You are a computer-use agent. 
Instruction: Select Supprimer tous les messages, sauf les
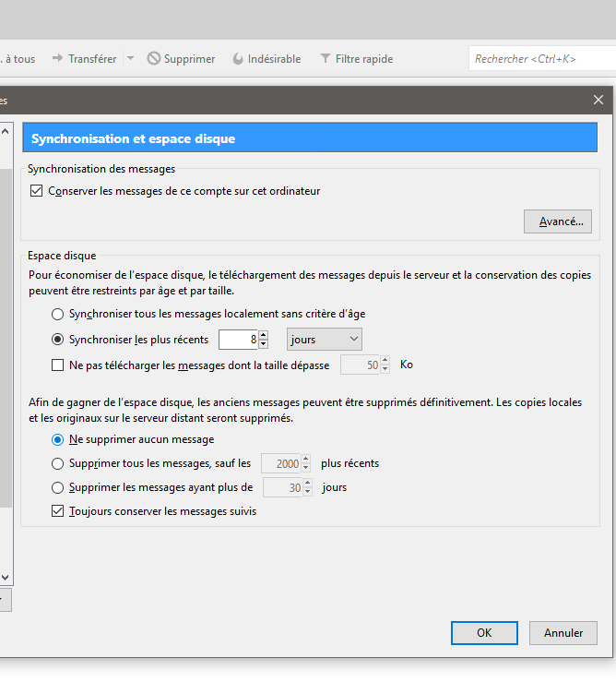pos(57,463)
